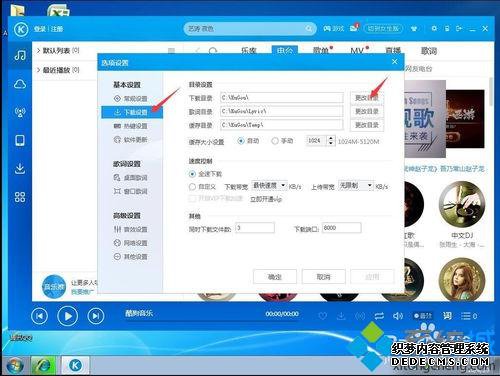Open the music library sidebar icon

pos(20,55)
